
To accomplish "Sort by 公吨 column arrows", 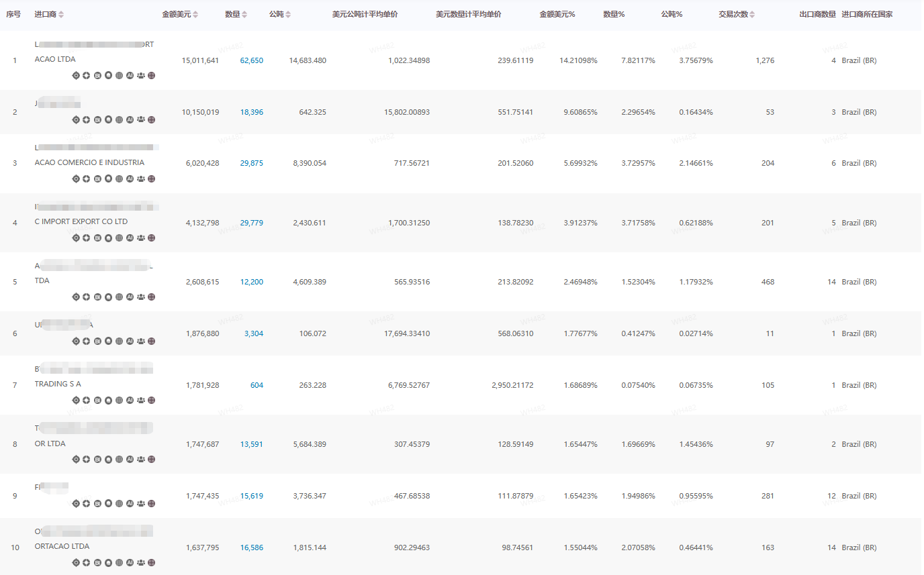I will pos(288,15).
